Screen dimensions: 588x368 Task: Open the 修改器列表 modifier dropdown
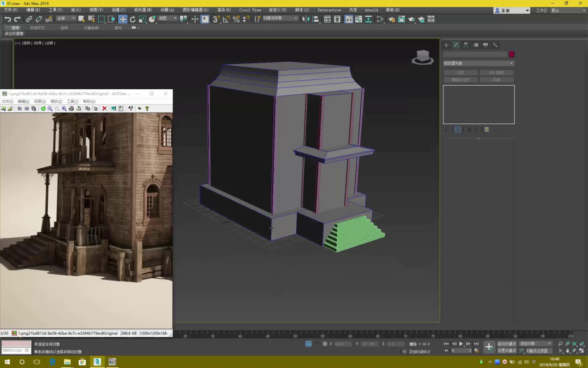pos(478,63)
